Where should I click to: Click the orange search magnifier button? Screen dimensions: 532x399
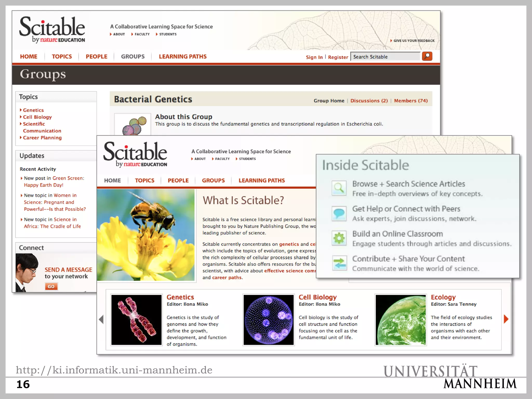click(x=427, y=56)
